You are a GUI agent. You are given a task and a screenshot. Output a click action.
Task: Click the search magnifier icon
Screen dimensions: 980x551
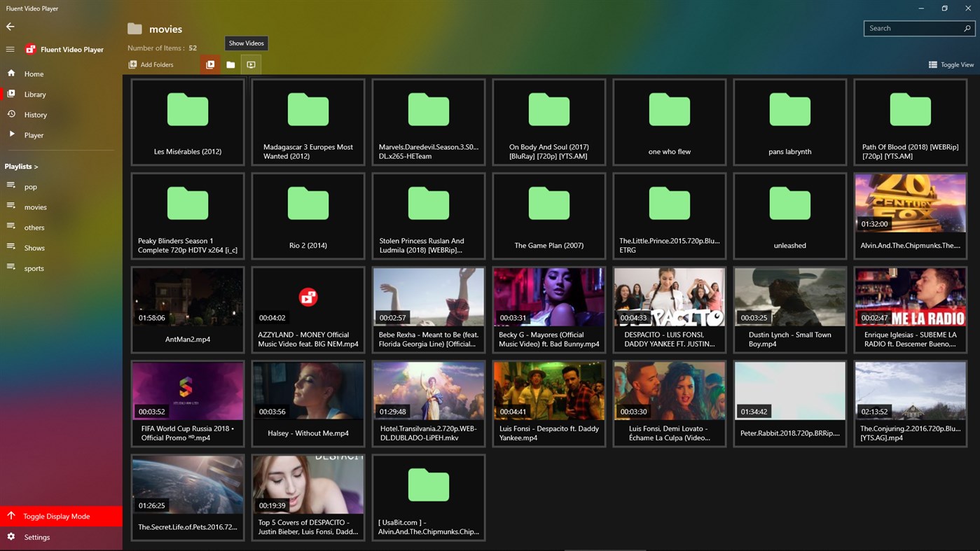tap(967, 28)
